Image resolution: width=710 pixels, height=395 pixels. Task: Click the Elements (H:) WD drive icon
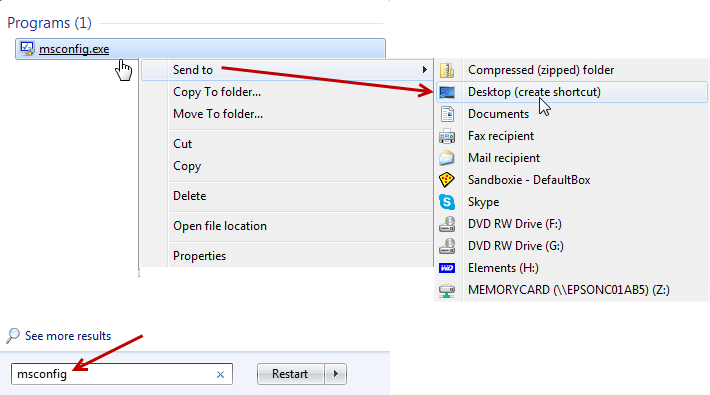tap(447, 268)
